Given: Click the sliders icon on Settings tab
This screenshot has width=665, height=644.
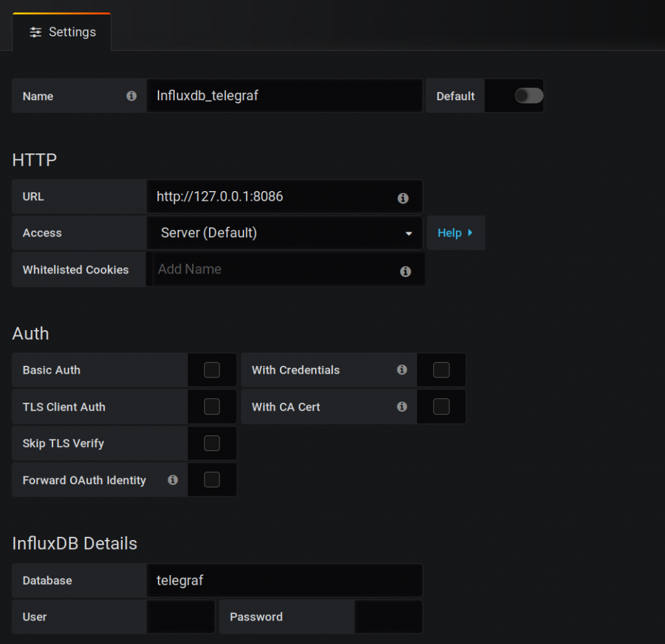Looking at the screenshot, I should 36,32.
